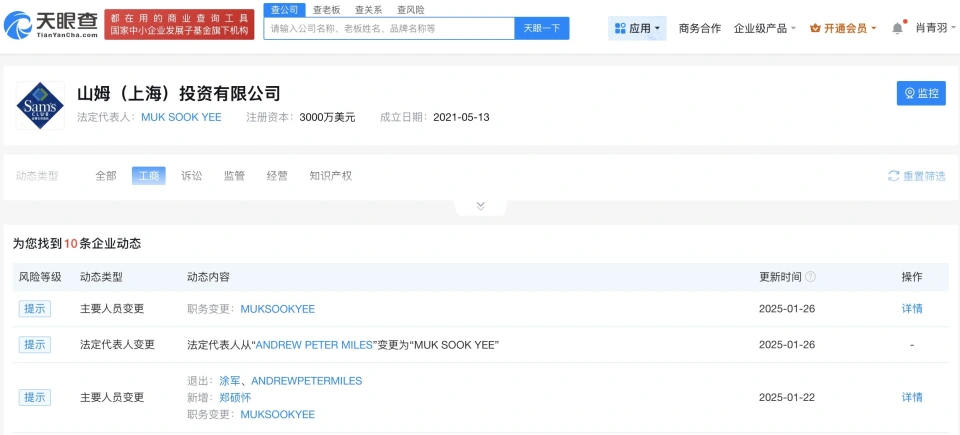The image size is (960, 435).
Task: Switch to the 查老板 search tab
Action: coord(326,10)
